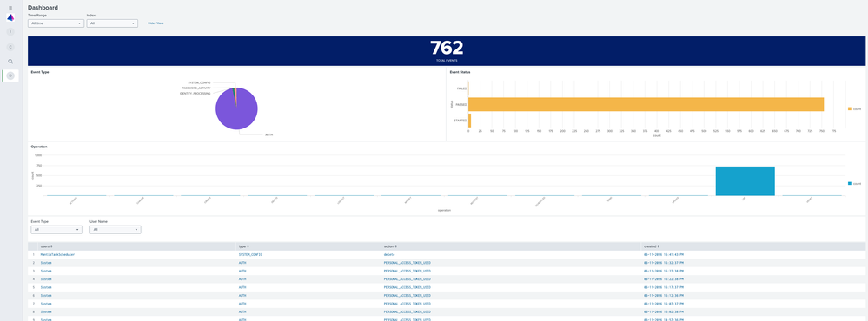Open the Index dropdown

pos(112,23)
